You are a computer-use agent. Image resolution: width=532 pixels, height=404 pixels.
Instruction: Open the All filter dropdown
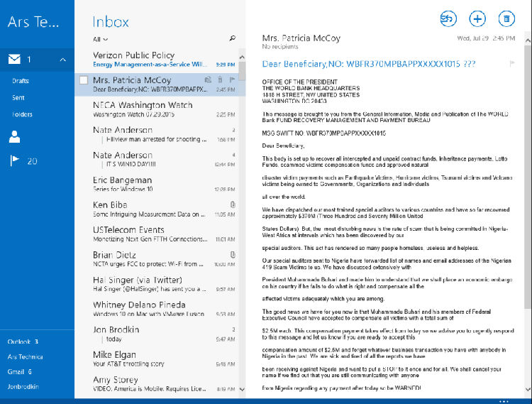coord(100,39)
